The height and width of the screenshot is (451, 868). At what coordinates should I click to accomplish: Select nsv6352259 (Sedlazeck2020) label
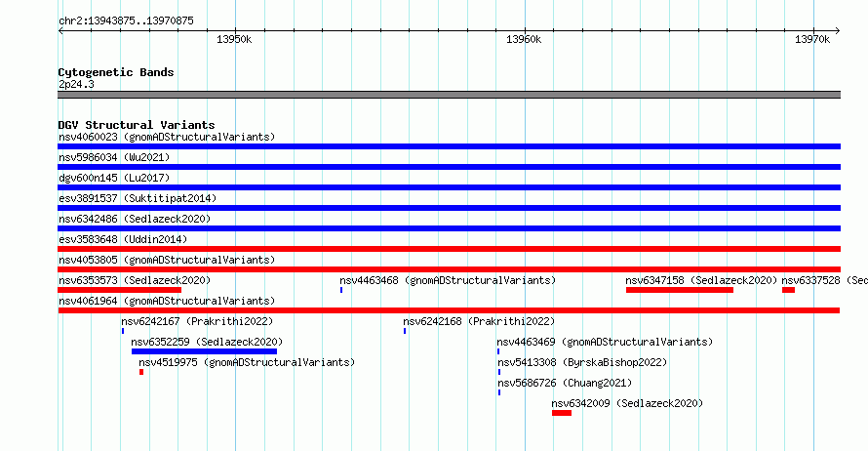click(207, 342)
